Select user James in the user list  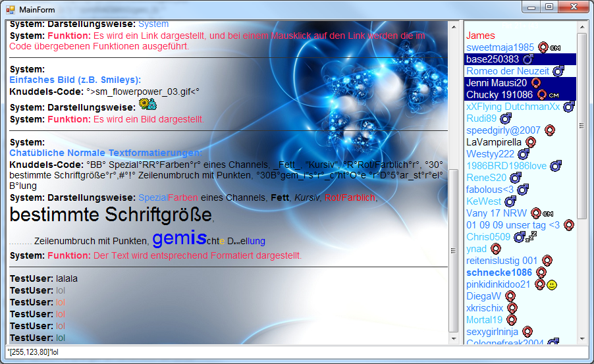(480, 36)
